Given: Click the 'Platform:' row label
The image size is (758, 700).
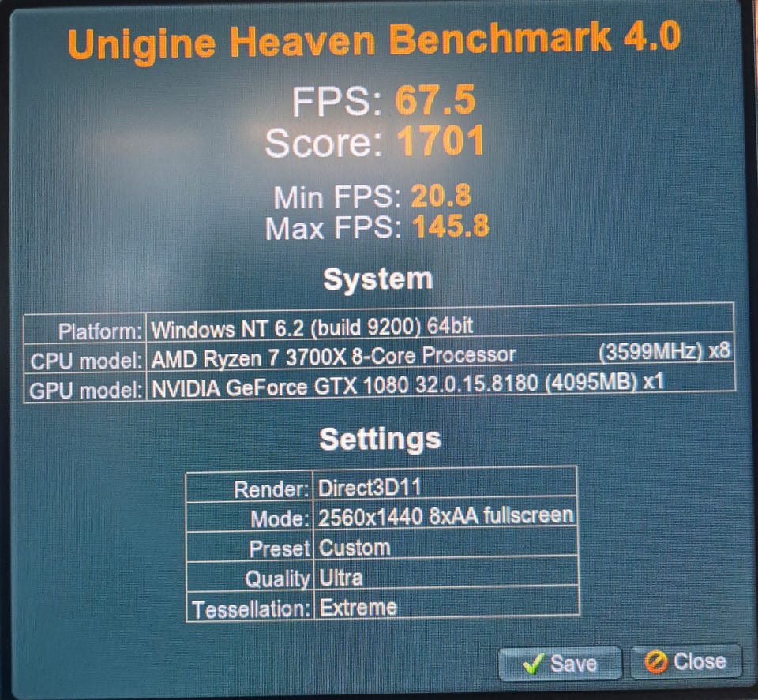Looking at the screenshot, I should tap(99, 331).
